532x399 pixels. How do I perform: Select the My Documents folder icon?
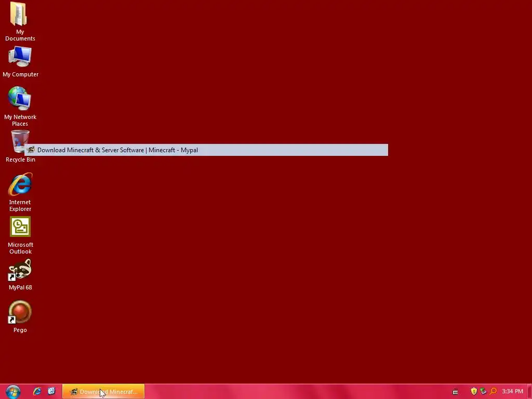pos(19,14)
